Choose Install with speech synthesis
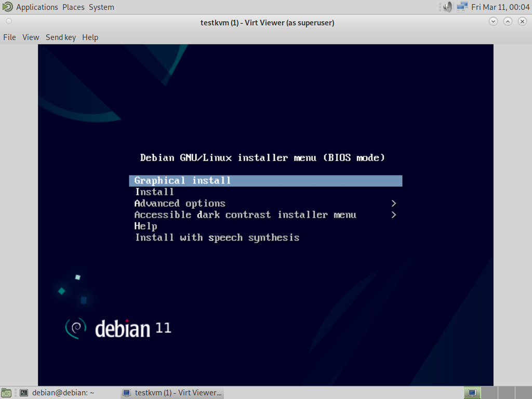This screenshot has width=532, height=399. pyautogui.click(x=217, y=237)
